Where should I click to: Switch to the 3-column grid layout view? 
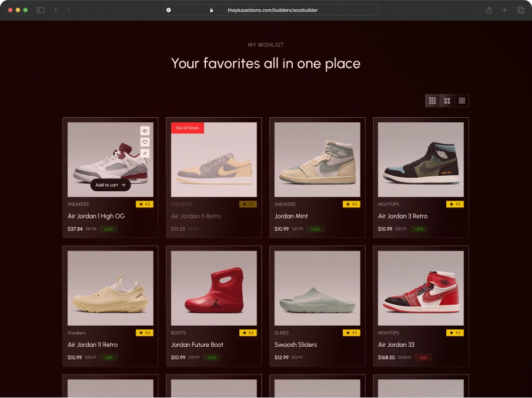[432, 101]
